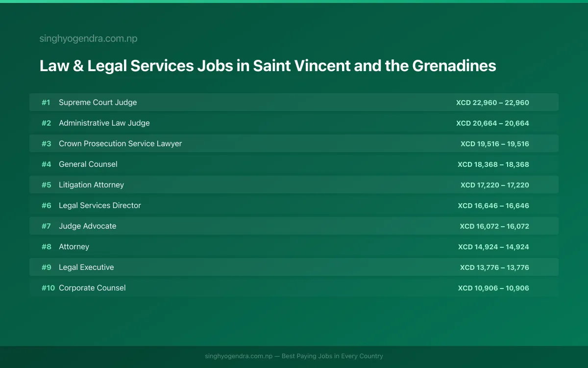Click the #3 rank number

[46, 144]
